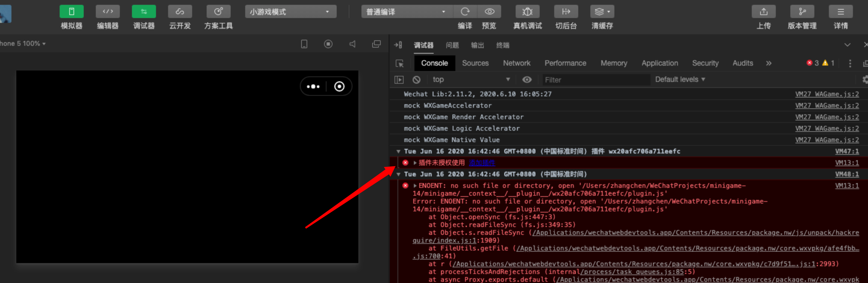The image size is (868, 283).
Task: Click the mini game capsule close target button
Action: coord(339,87)
